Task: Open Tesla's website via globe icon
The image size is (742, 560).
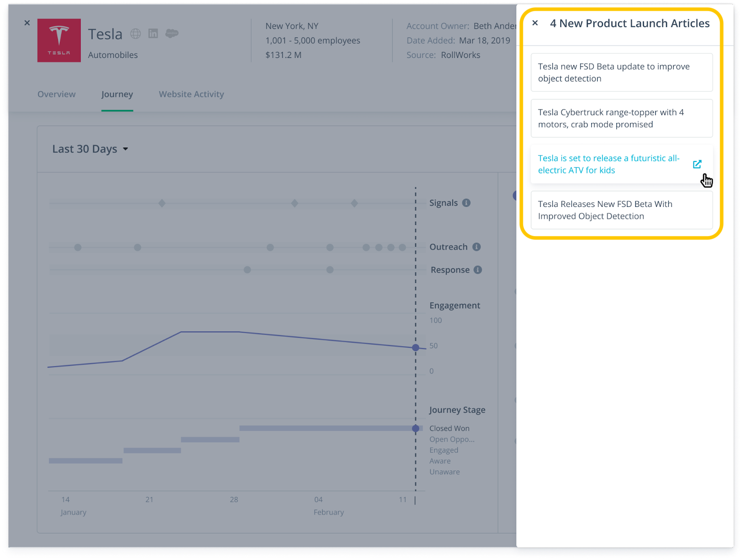Action: (x=135, y=33)
